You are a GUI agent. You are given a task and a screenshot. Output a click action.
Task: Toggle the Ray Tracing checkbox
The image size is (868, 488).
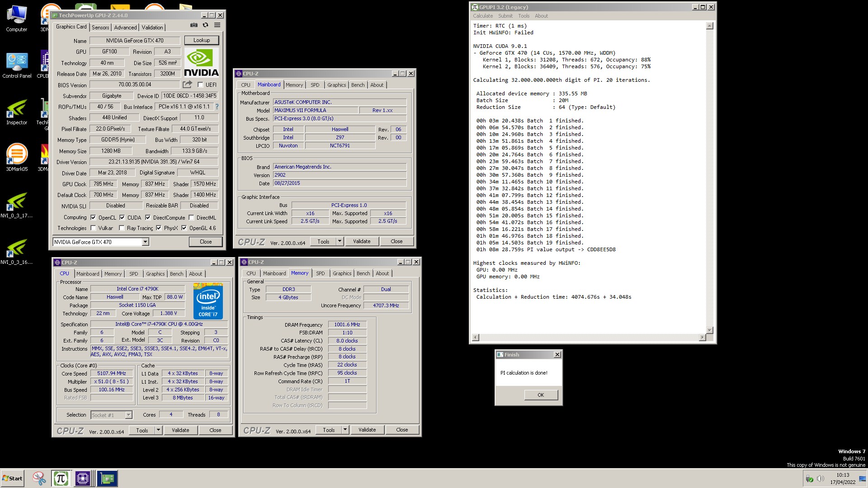coord(122,228)
